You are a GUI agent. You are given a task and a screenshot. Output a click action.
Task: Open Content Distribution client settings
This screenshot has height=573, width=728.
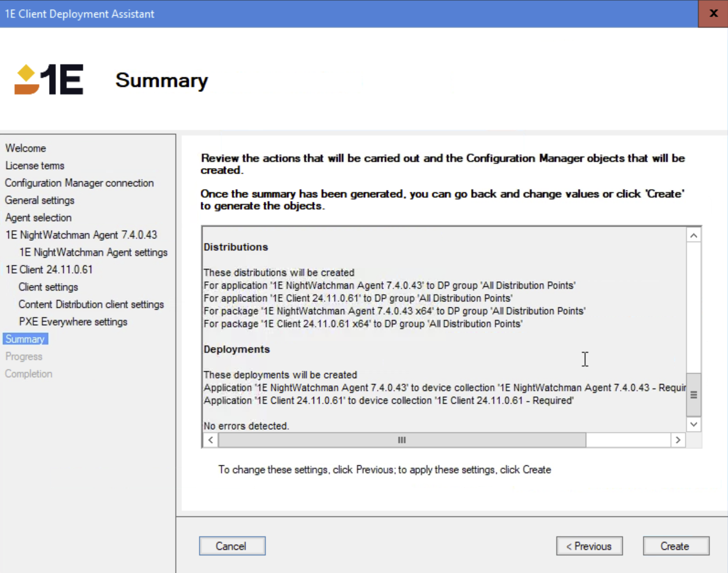tap(91, 304)
